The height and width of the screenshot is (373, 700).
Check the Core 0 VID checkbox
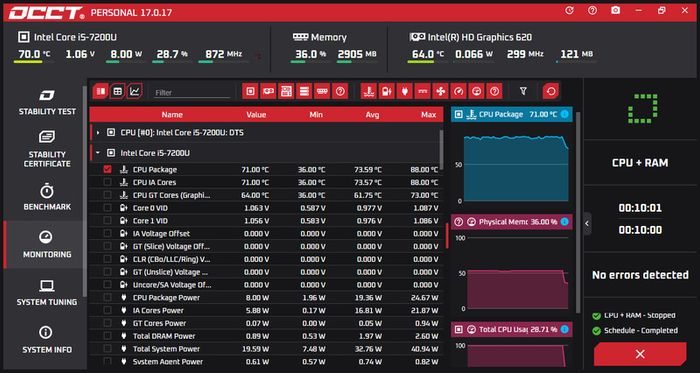coord(107,208)
